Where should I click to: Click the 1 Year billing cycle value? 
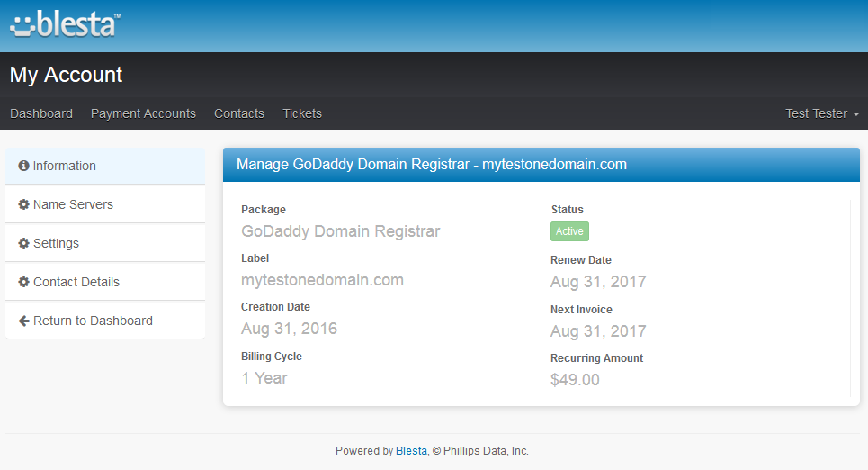(264, 378)
